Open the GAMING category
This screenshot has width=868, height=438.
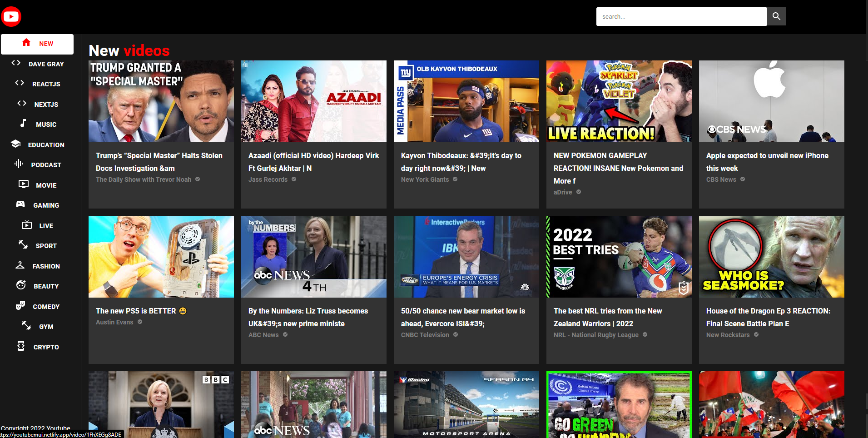(46, 205)
